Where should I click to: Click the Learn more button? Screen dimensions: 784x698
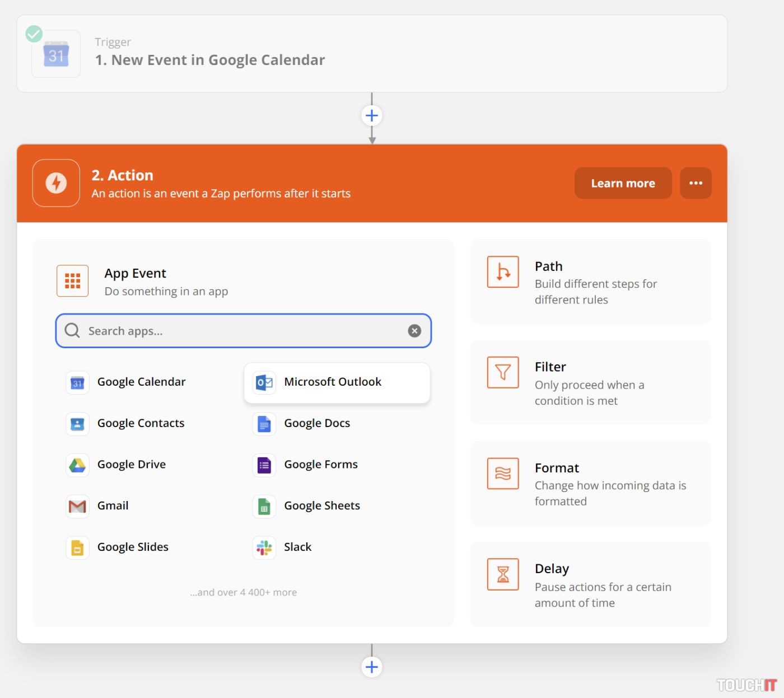point(623,183)
